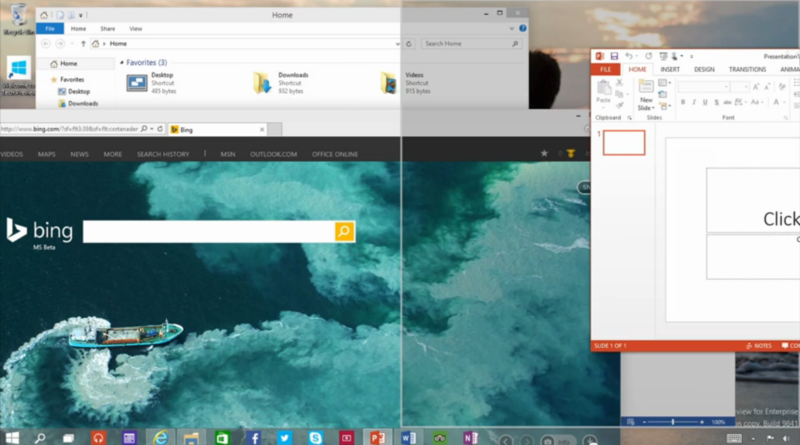Screen dimensions: 800x445
Task: Open MAPS link on Bing
Action: [x=46, y=154]
